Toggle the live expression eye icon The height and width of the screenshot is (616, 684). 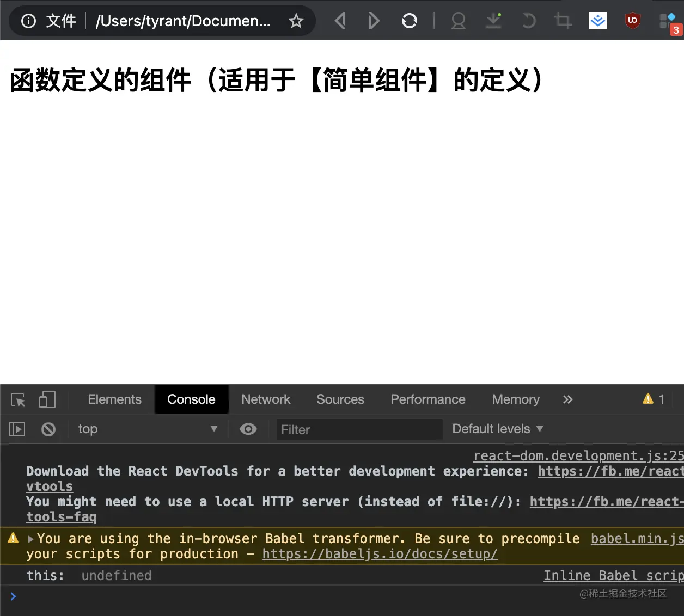(x=248, y=429)
